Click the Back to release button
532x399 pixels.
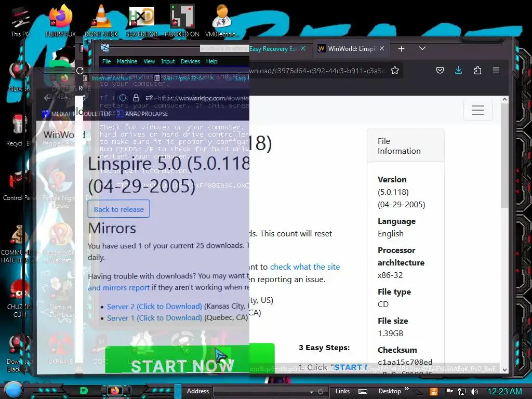(119, 209)
